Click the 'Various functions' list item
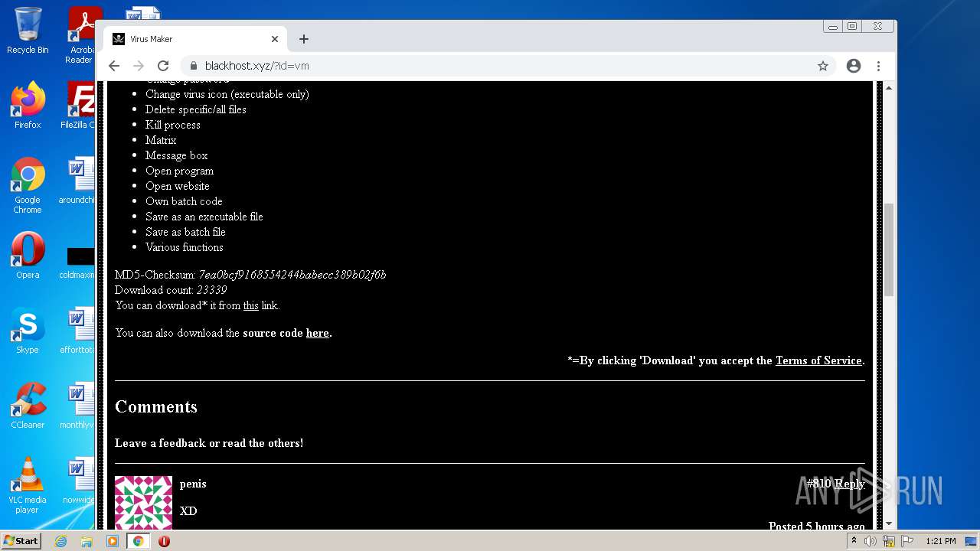 185,247
